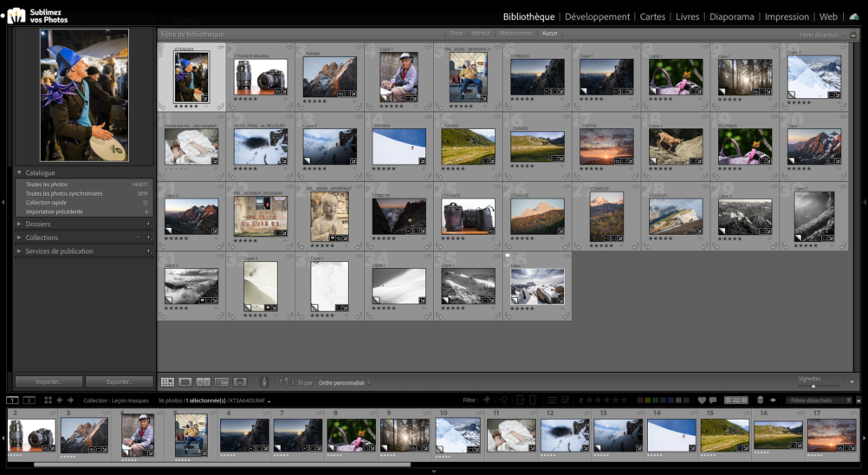Expand the Services de publication panel
The image size is (868, 475).
(19, 251)
